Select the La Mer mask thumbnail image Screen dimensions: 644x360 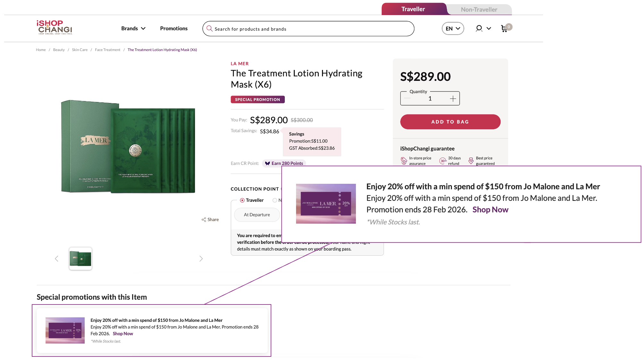pyautogui.click(x=80, y=259)
